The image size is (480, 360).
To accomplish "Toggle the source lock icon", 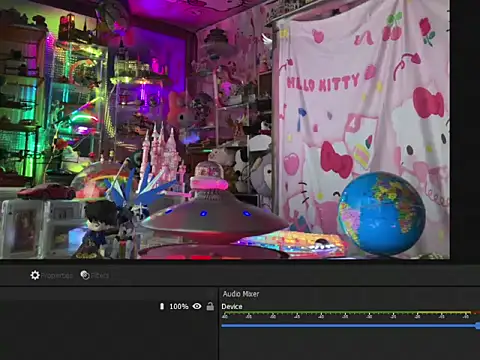I will coord(210,306).
